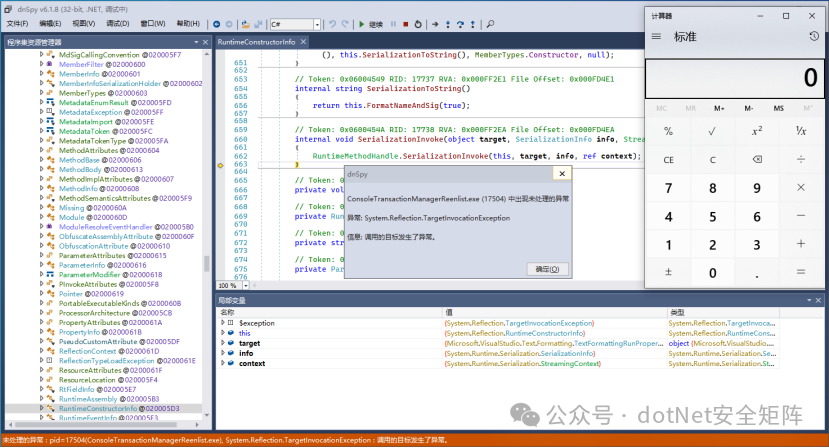
Task: Stop debugging with the red square
Action: (x=406, y=24)
